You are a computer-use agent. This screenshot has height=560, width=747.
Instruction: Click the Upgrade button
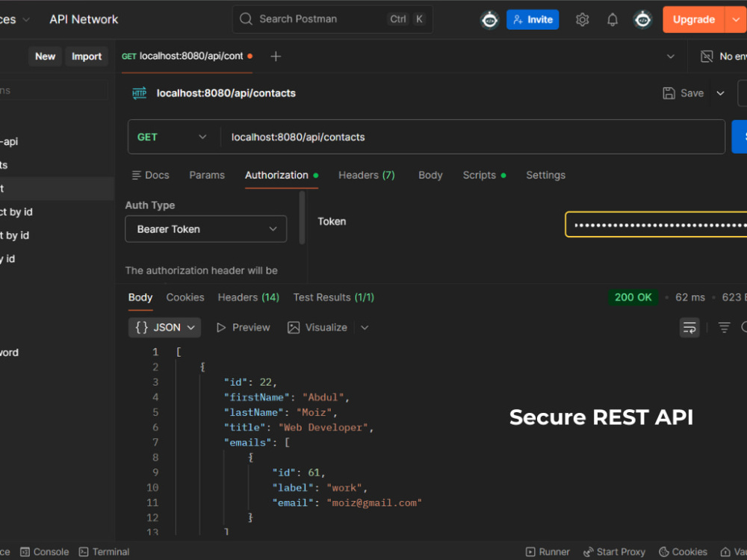coord(694,19)
